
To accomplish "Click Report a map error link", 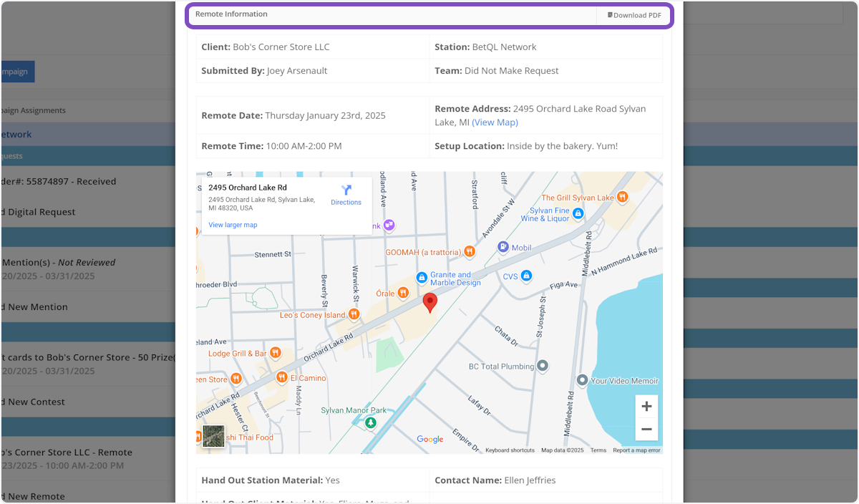I will point(636,450).
